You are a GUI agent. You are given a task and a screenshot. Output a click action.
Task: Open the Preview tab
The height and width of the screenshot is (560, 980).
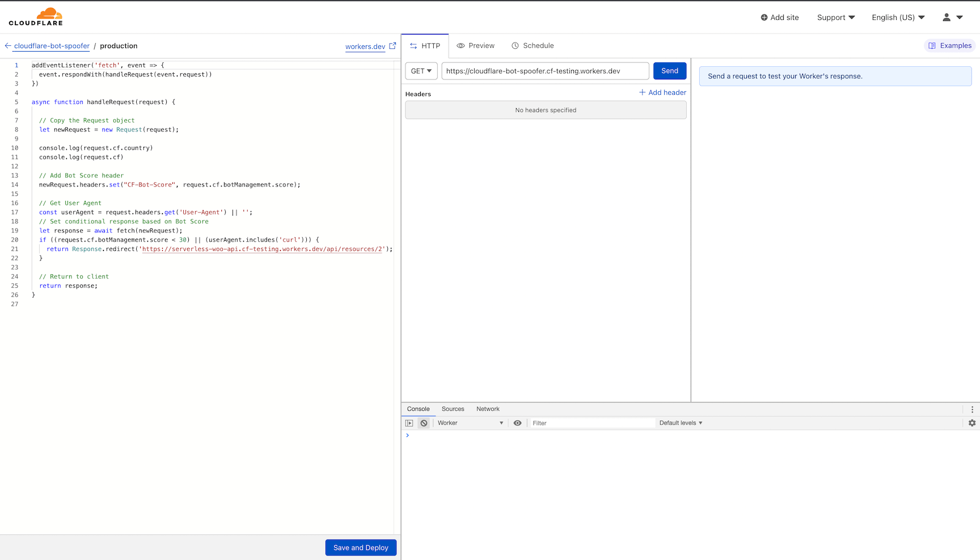click(476, 45)
